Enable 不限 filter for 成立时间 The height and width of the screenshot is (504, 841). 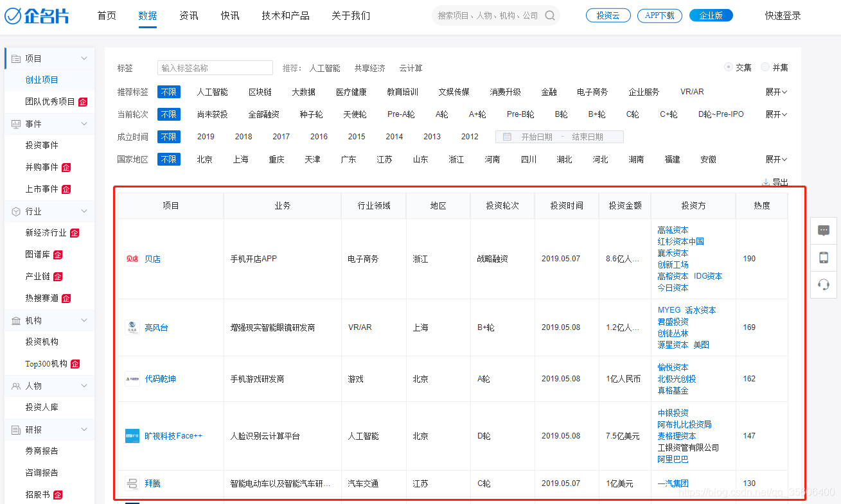point(168,136)
